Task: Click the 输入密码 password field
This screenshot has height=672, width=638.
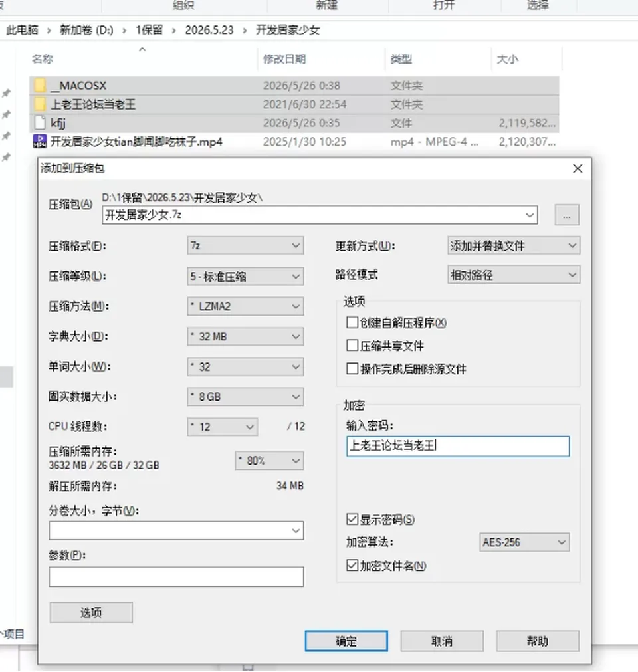Action: coord(458,446)
